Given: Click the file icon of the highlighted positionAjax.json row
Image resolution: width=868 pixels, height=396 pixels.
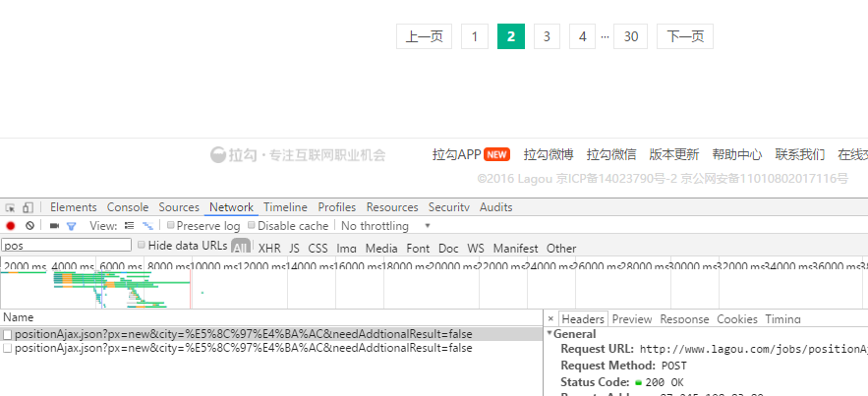Looking at the screenshot, I should (x=7, y=335).
